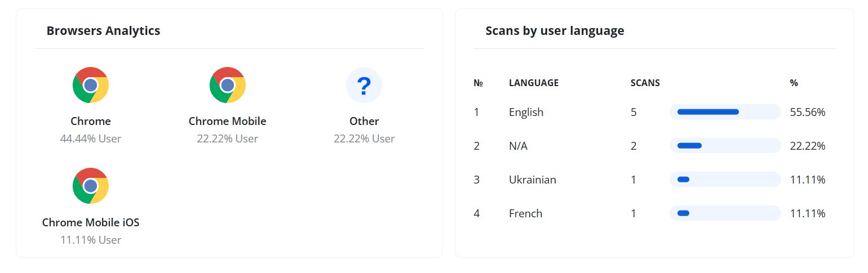Select the Ukrainian language row
Image resolution: width=868 pixels, height=273 pixels.
pyautogui.click(x=654, y=180)
